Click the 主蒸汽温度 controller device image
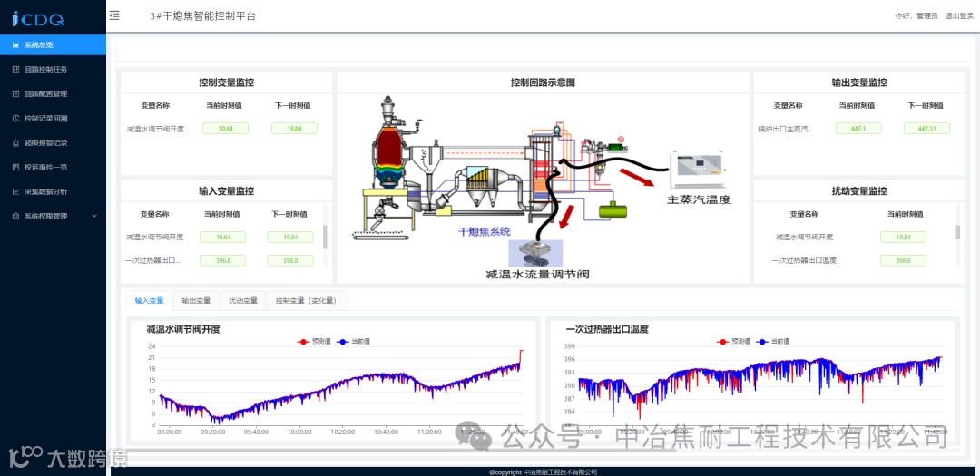This screenshot has width=980, height=476. point(698,170)
